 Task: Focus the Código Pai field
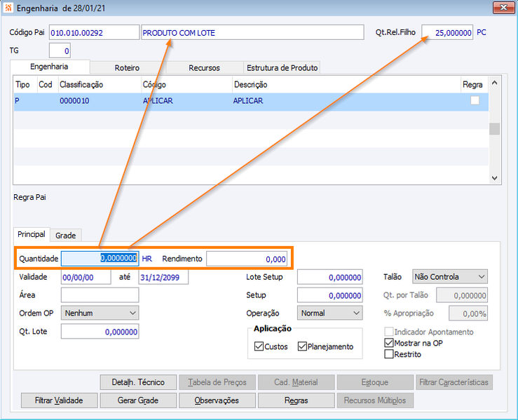pyautogui.click(x=94, y=32)
